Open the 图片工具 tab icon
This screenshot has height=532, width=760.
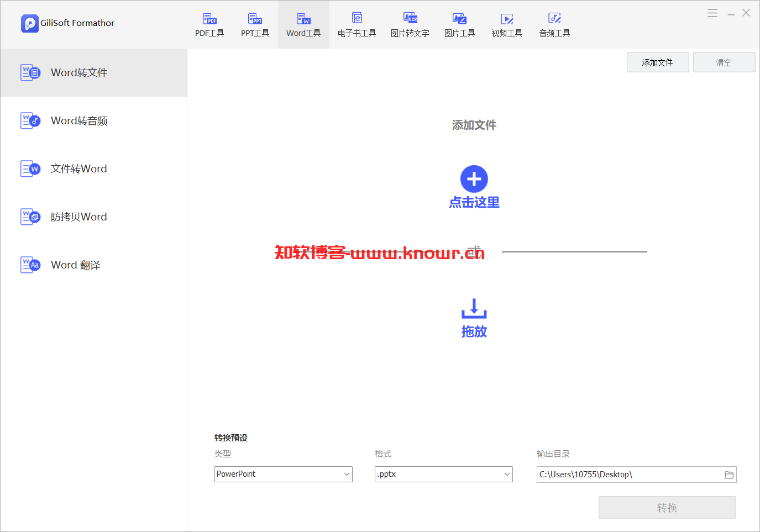tap(459, 19)
